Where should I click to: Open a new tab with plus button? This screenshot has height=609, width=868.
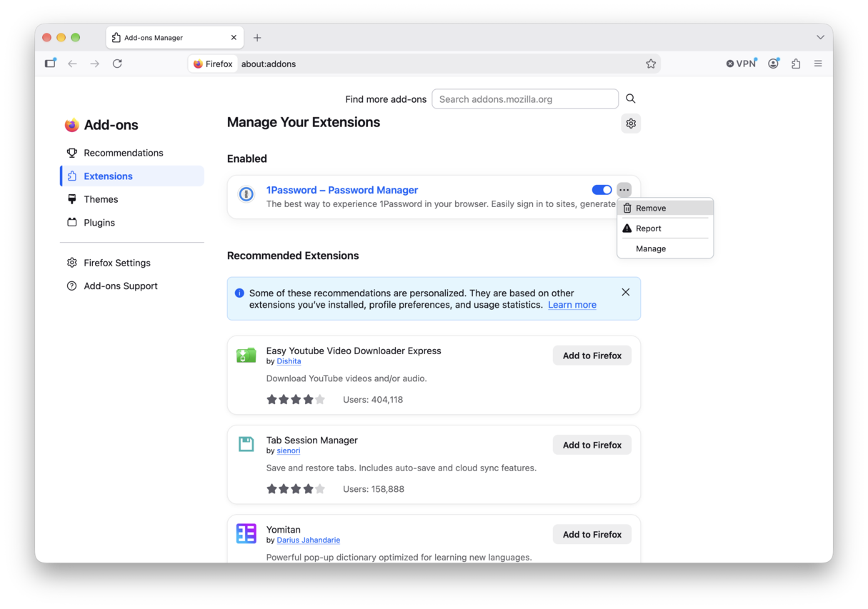257,38
